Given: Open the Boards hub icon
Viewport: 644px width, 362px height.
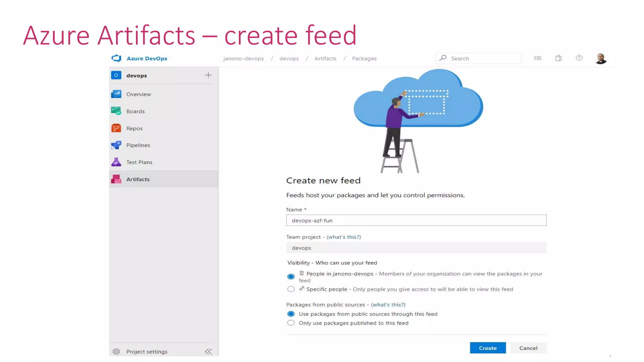Looking at the screenshot, I should (116, 111).
